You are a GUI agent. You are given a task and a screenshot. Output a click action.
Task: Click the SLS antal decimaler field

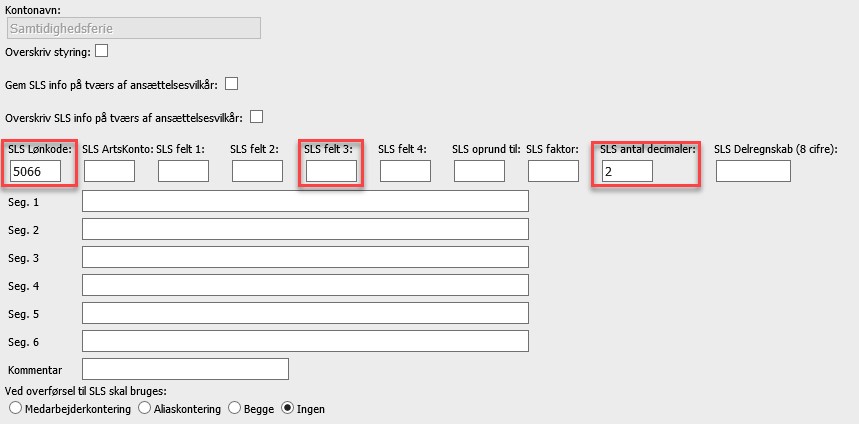627,171
